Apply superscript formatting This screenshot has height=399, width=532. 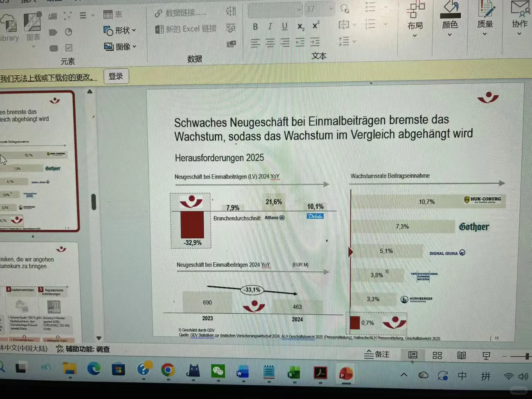pos(316,25)
